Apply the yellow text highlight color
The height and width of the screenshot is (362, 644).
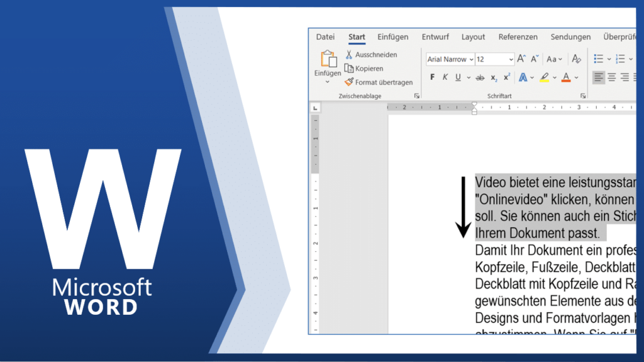pos(544,77)
